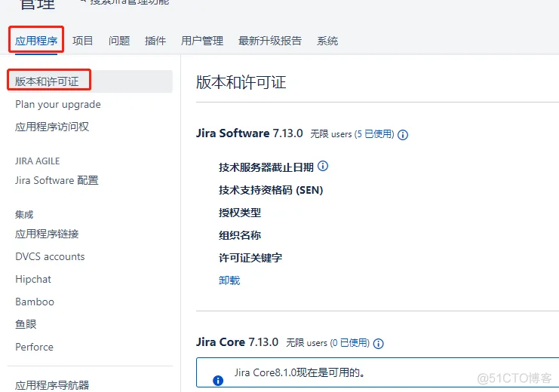
Task: Open Hipchat integration in the sidebar
Action: tap(33, 279)
